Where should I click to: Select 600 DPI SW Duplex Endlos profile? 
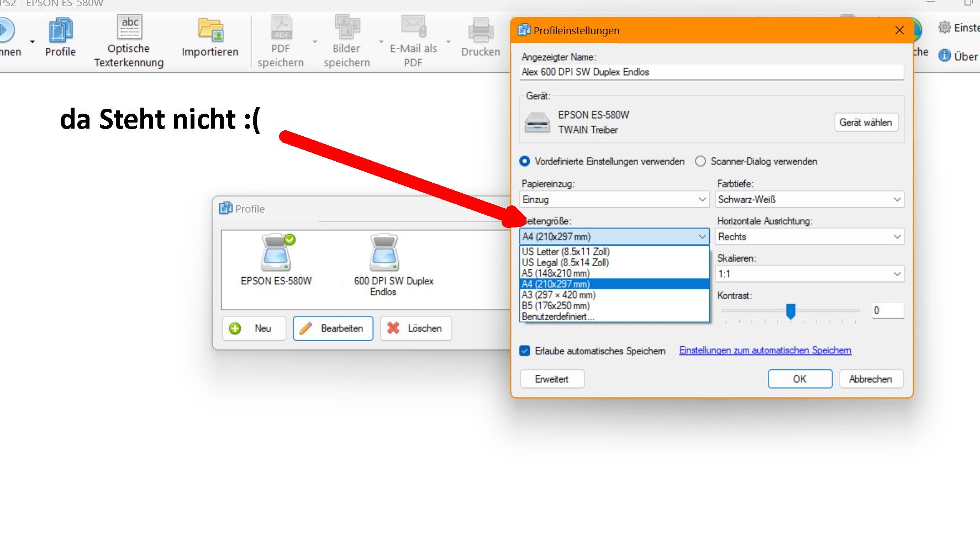pos(394,266)
